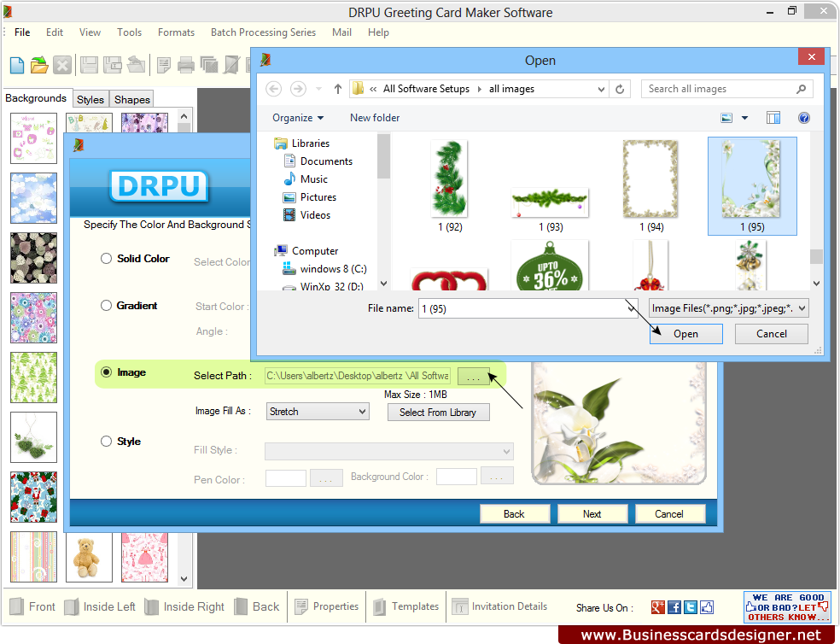Click the Refresh icon in the Open dialog
Screen dimensions: 840x644
click(620, 89)
